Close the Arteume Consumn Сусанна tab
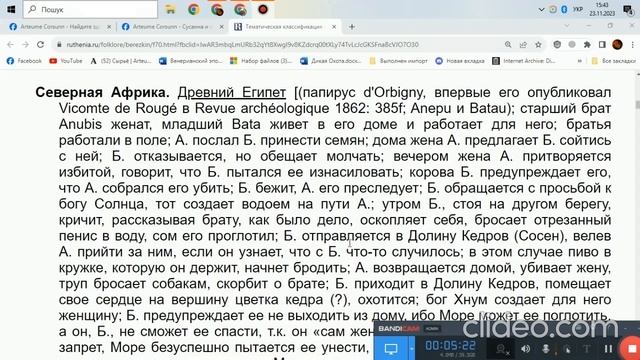This screenshot has height=360, width=640. pos(222,27)
